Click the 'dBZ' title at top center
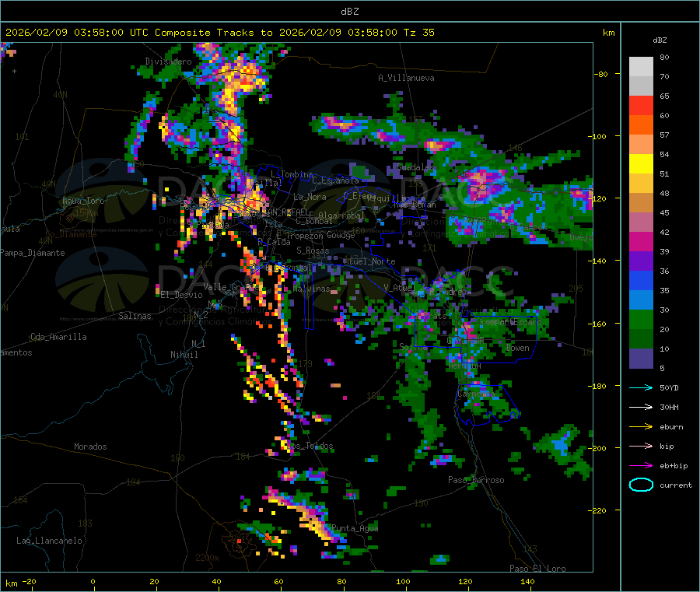This screenshot has width=700, height=592. click(349, 12)
